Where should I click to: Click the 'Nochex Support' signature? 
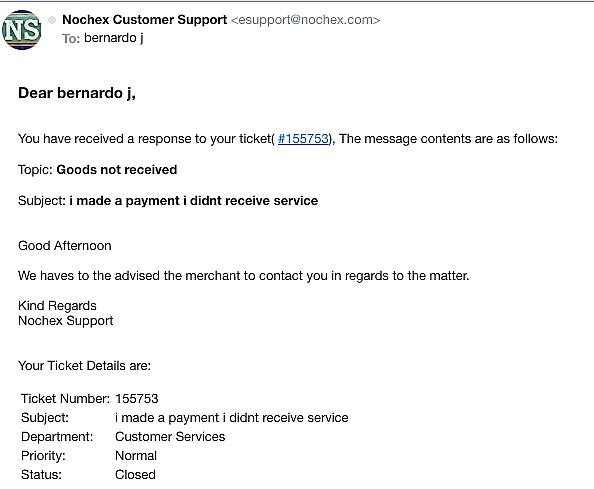point(66,321)
